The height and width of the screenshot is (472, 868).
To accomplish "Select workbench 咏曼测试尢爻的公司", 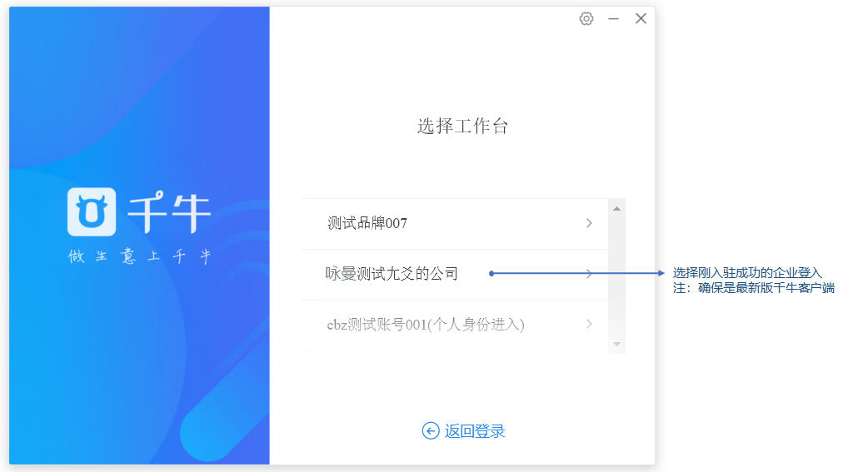I will 455,275.
